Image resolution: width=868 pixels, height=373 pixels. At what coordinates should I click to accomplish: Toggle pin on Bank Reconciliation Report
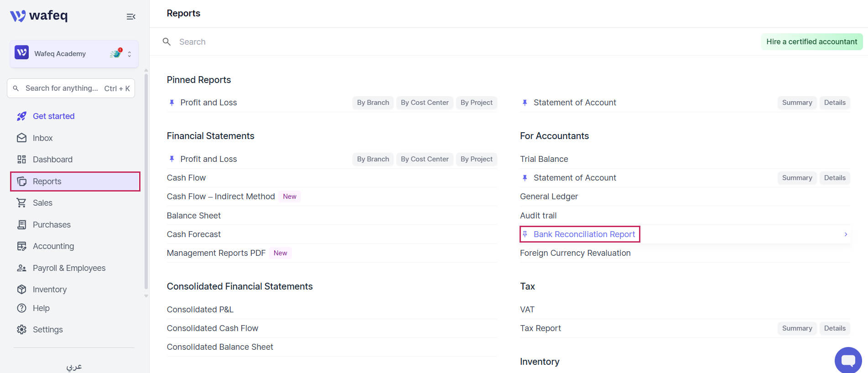[x=525, y=234]
